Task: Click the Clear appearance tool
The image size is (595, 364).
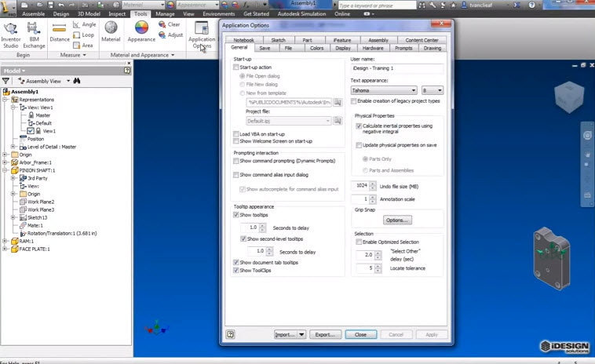Action: click(170, 24)
